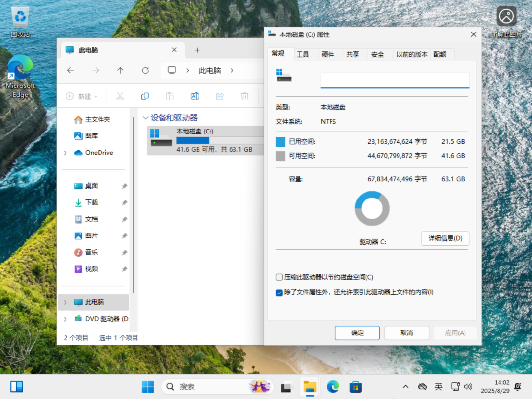Click the learn-about-this-picture desktop icon
This screenshot has width=532, height=399.
(506, 22)
